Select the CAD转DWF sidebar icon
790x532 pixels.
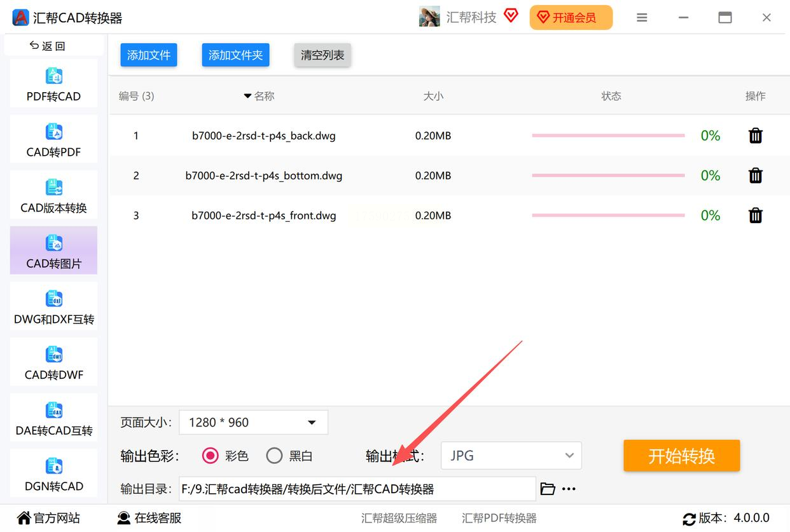point(54,355)
